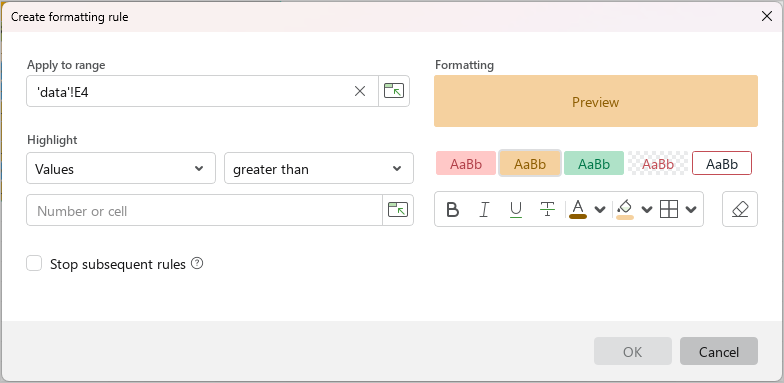Expand fill color options arrow

pyautogui.click(x=647, y=210)
